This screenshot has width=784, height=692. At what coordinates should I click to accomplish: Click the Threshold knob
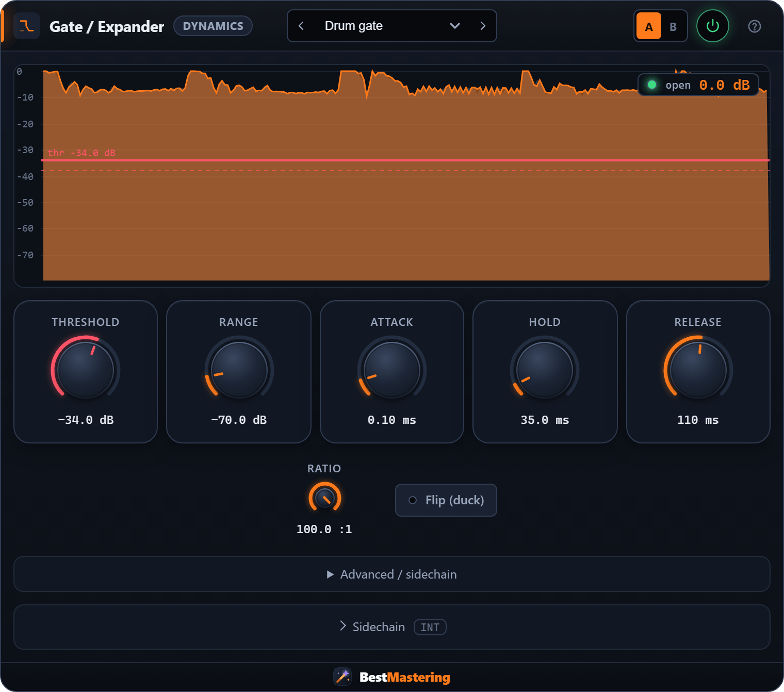86,370
